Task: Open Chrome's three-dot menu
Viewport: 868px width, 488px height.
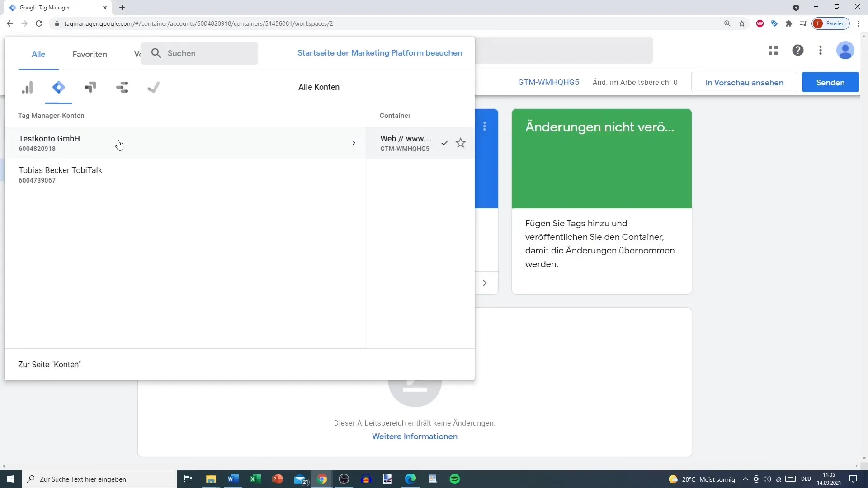Action: [859, 23]
